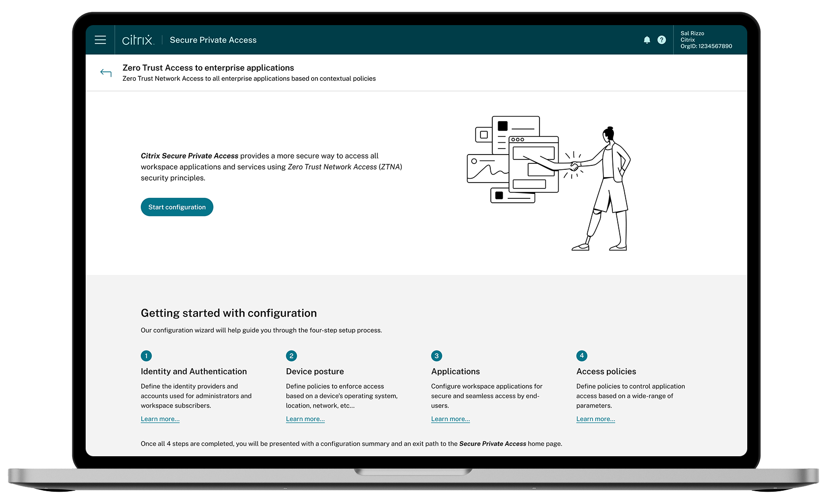
Task: Go back using the return arrow
Action: pyautogui.click(x=106, y=73)
